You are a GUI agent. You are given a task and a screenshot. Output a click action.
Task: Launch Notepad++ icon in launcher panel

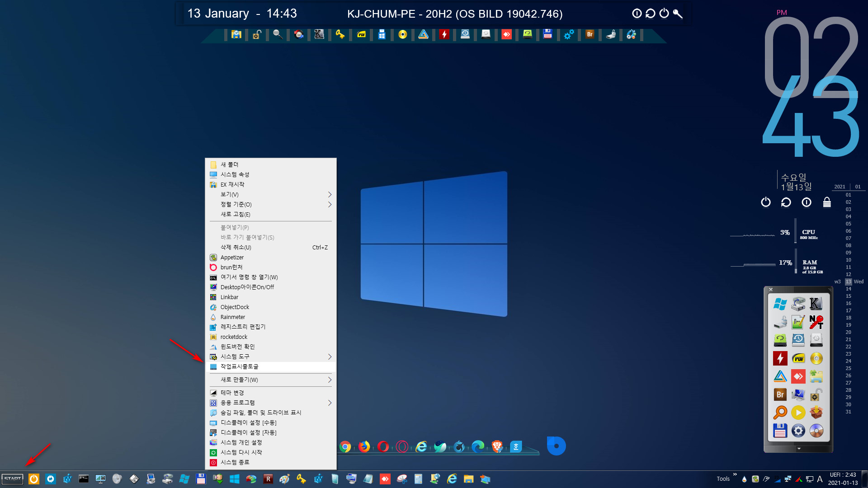tap(798, 322)
